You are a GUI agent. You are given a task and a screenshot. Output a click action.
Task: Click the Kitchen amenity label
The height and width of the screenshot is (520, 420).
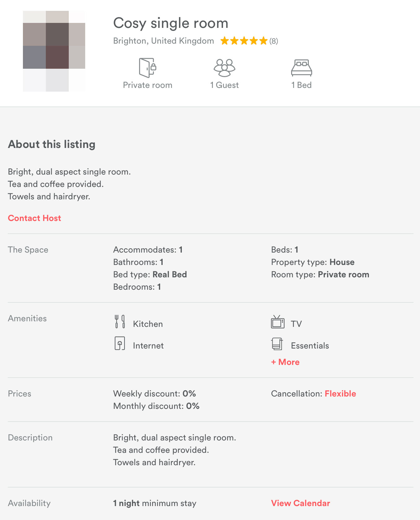point(148,324)
